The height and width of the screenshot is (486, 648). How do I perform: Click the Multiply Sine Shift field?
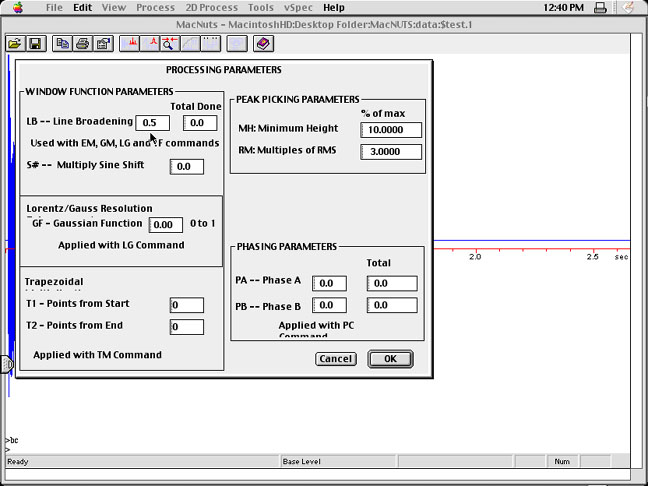187,167
